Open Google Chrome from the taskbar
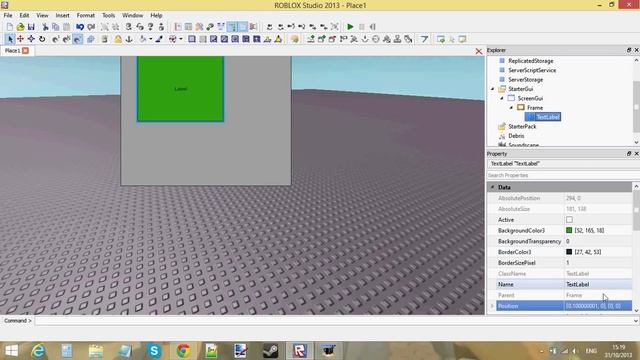 pos(183,351)
